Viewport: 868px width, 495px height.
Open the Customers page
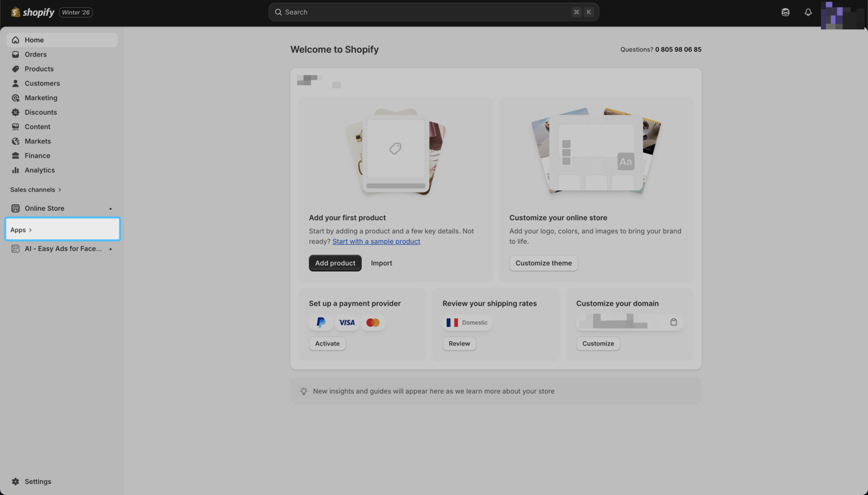(42, 83)
